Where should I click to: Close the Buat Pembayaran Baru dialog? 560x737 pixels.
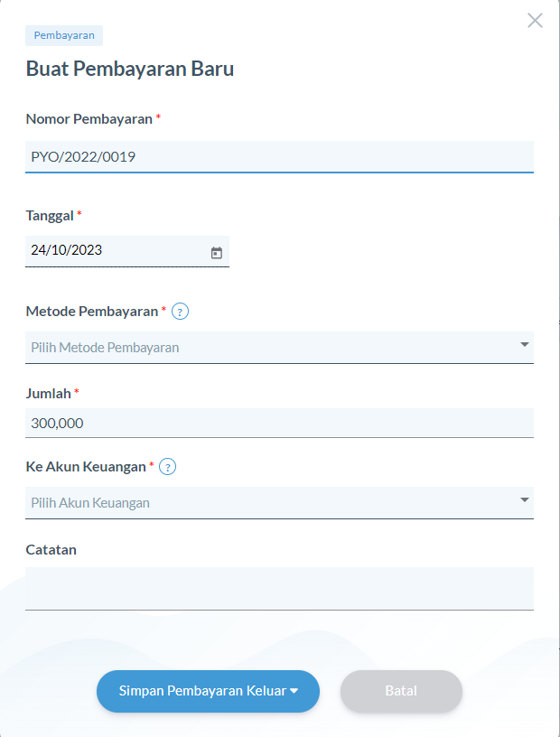pos(535,21)
